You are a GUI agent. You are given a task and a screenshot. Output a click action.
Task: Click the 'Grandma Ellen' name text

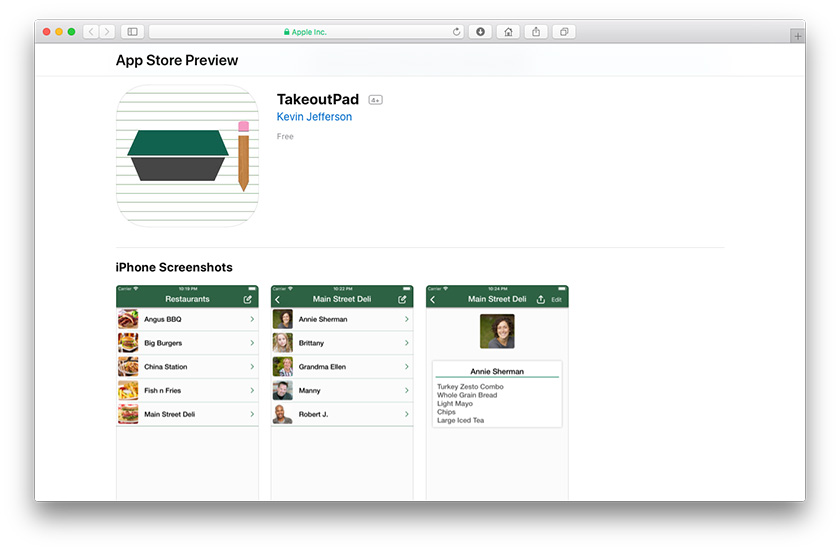(322, 367)
